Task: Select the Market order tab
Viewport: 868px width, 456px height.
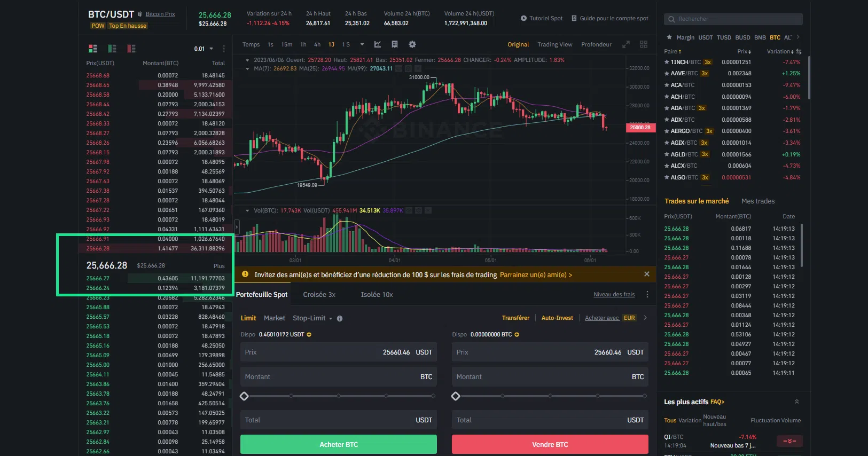Action: (275, 318)
